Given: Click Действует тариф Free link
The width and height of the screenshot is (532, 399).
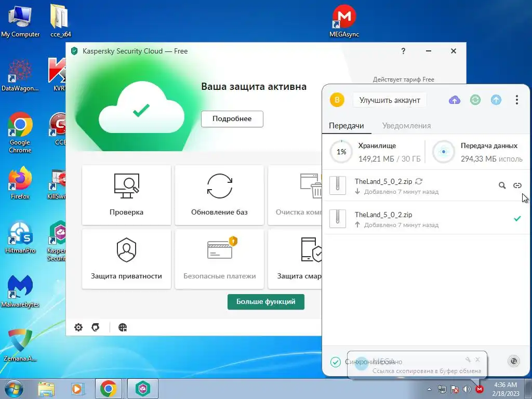Looking at the screenshot, I should [403, 79].
